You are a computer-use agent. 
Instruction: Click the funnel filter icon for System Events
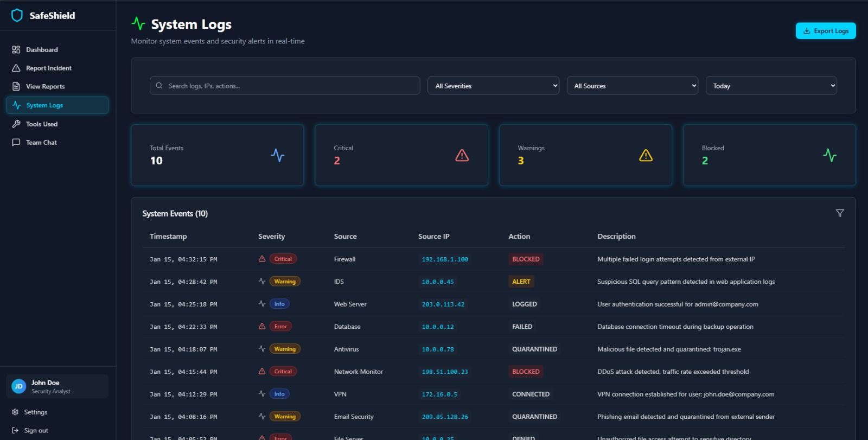840,213
